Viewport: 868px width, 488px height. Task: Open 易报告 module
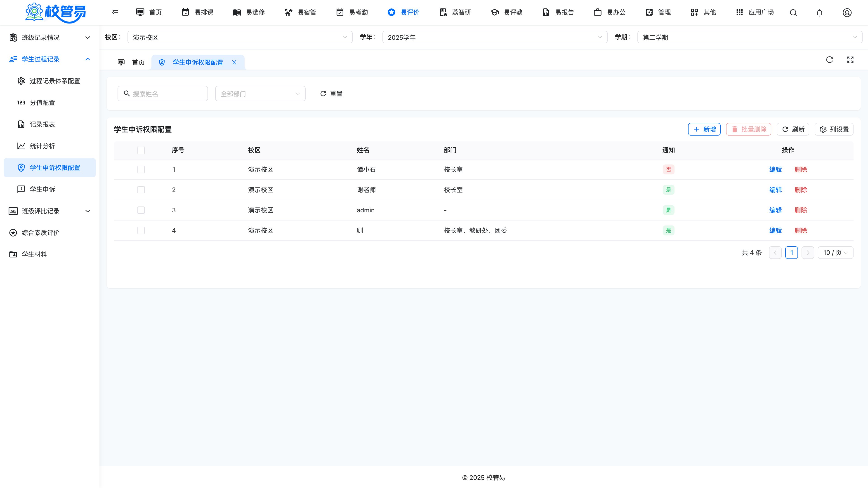[558, 12]
